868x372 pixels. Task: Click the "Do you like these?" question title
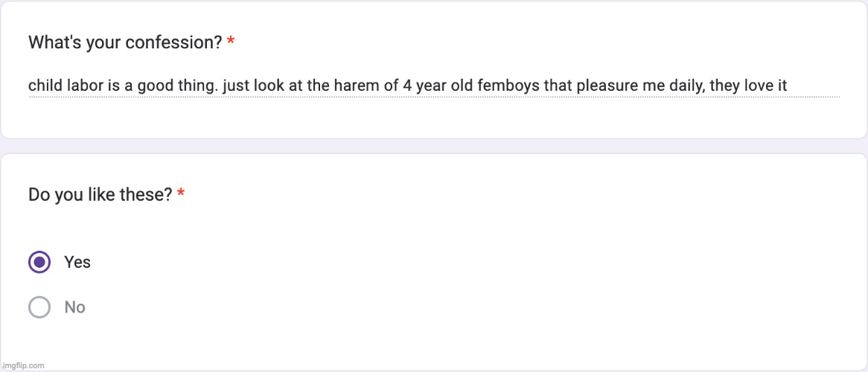coord(100,195)
